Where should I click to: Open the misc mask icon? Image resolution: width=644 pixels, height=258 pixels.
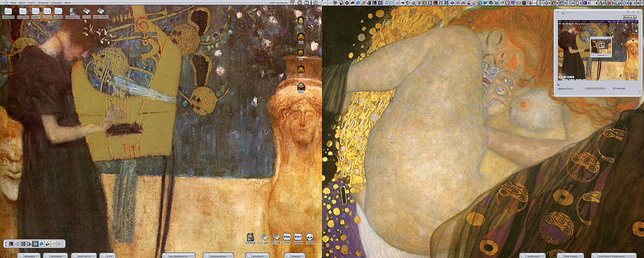[301, 87]
